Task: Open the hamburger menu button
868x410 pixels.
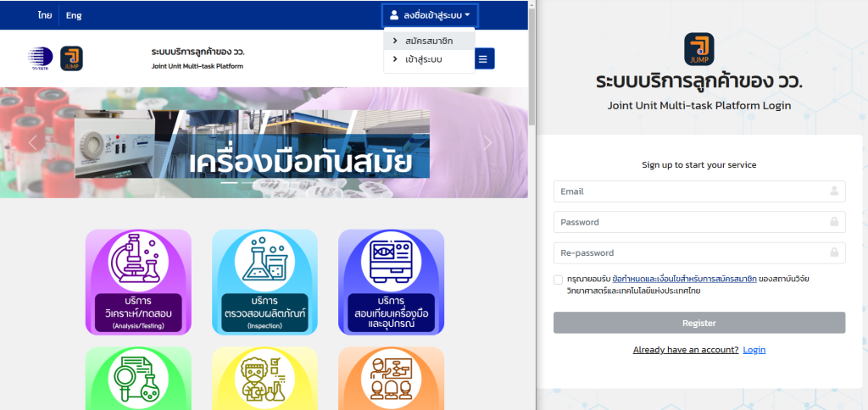Action: coord(484,58)
